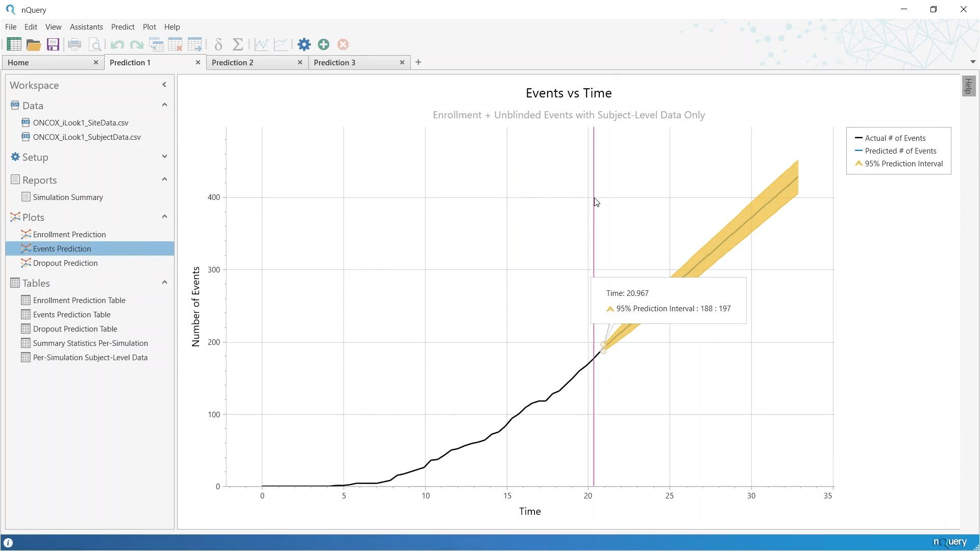Click the new table toolbar icon
Image resolution: width=980 pixels, height=551 pixels.
[14, 45]
